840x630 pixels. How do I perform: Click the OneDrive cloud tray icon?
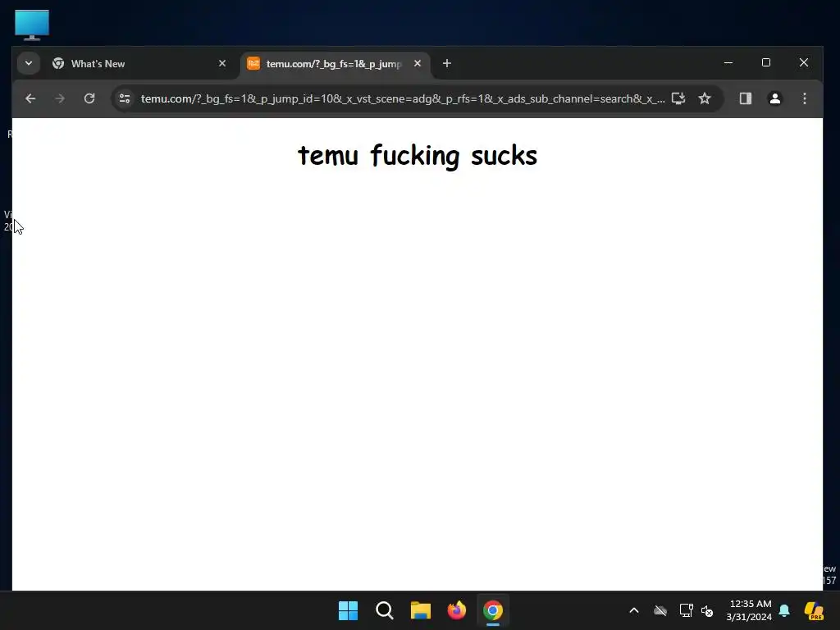660,610
